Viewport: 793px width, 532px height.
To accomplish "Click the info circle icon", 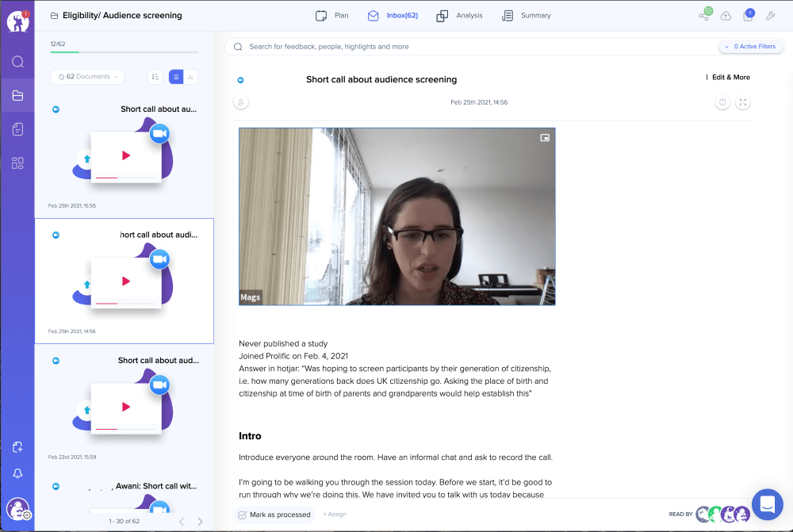I will click(722, 102).
